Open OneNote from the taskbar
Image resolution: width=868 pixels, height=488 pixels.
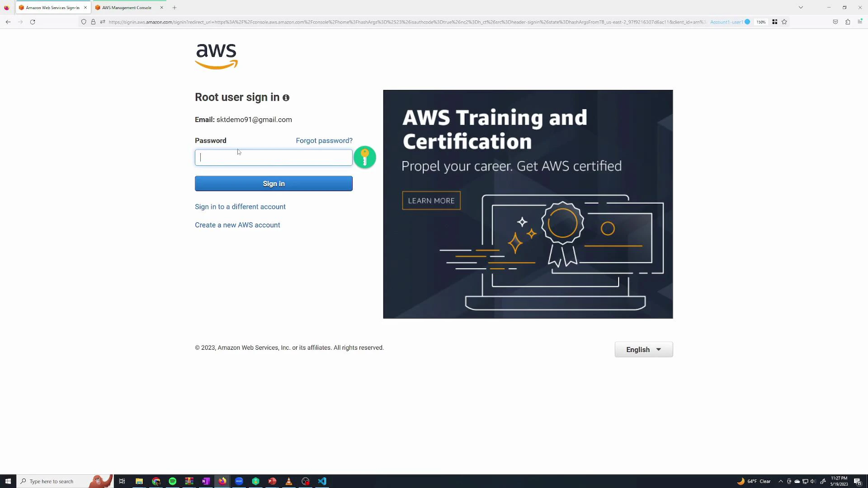pos(206,481)
